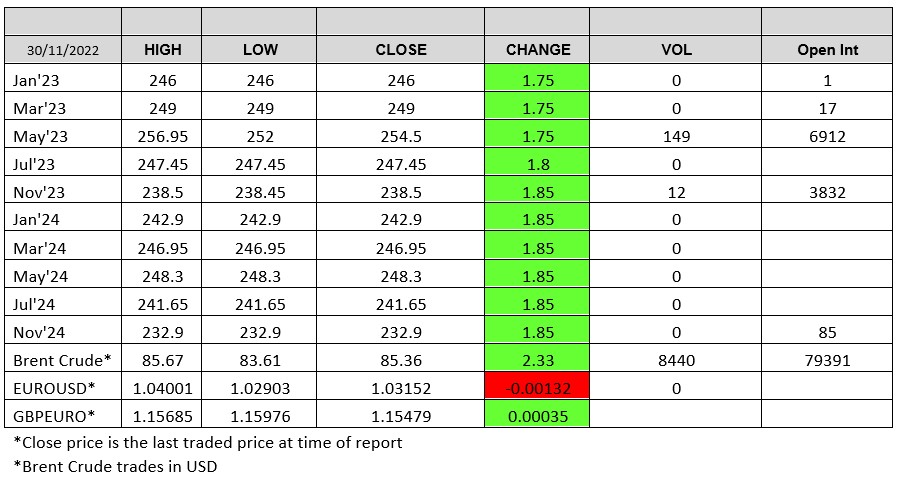Click the May'23 high value 256.95
900x480 pixels.
point(162,136)
